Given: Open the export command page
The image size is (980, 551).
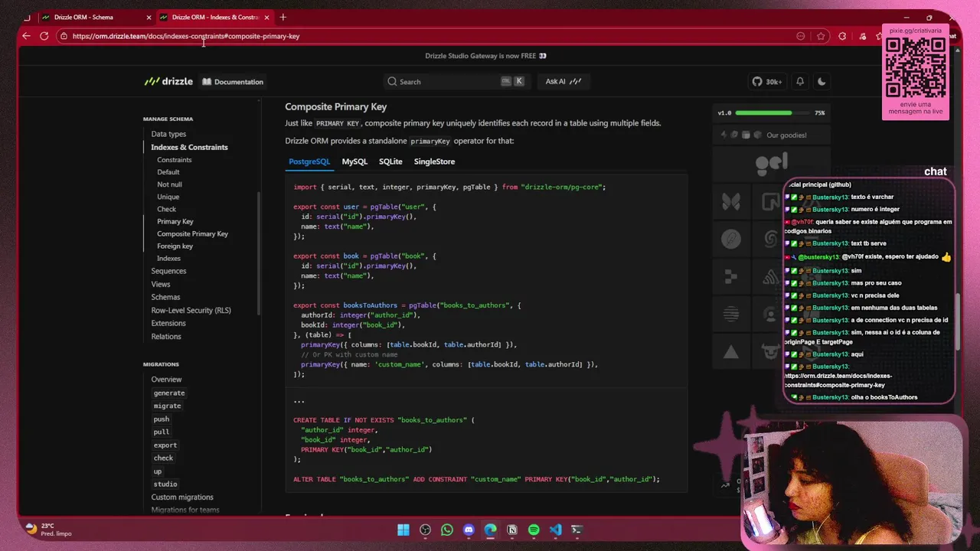Looking at the screenshot, I should pos(165,445).
